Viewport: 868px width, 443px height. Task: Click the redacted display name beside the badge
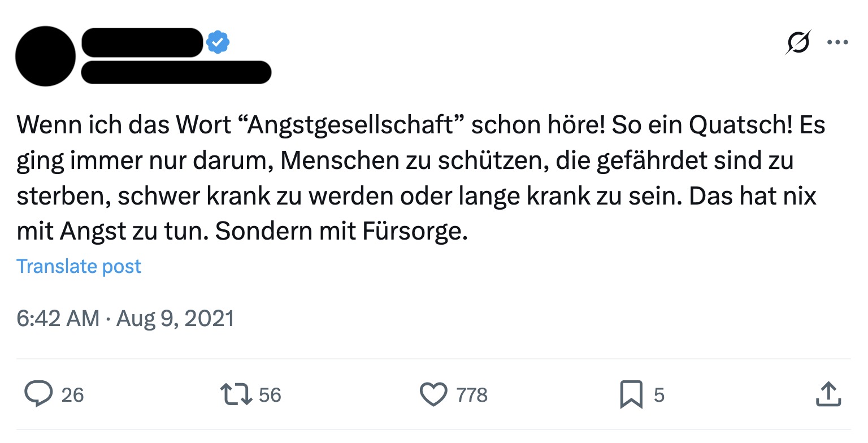(142, 42)
